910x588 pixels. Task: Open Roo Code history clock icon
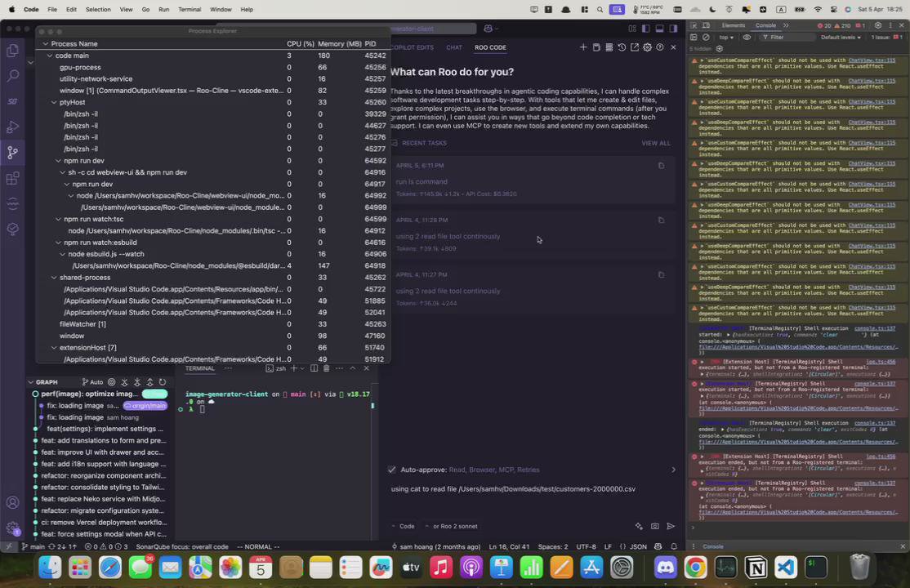pyautogui.click(x=622, y=47)
